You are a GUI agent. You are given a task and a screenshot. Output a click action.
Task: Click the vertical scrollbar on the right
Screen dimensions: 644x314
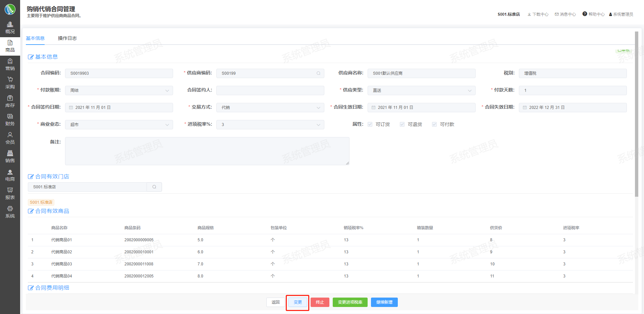(636, 114)
